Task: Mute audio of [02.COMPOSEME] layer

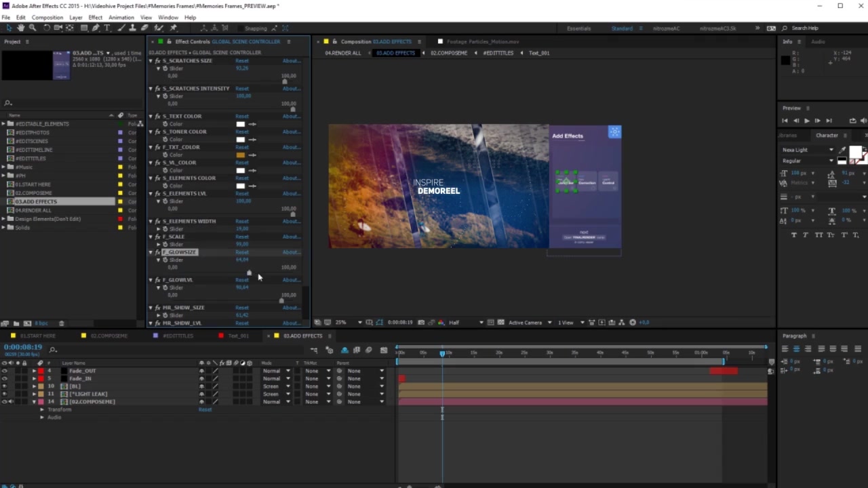Action: [11, 402]
